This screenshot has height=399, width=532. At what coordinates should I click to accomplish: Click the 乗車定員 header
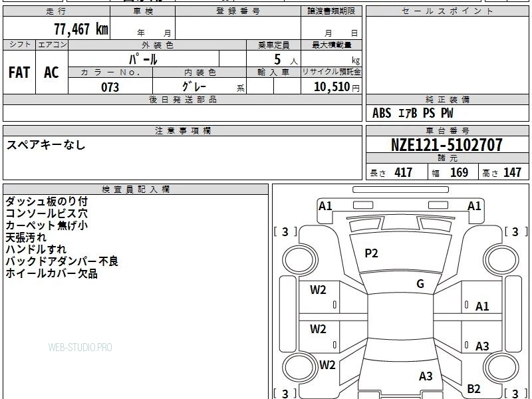pyautogui.click(x=273, y=45)
